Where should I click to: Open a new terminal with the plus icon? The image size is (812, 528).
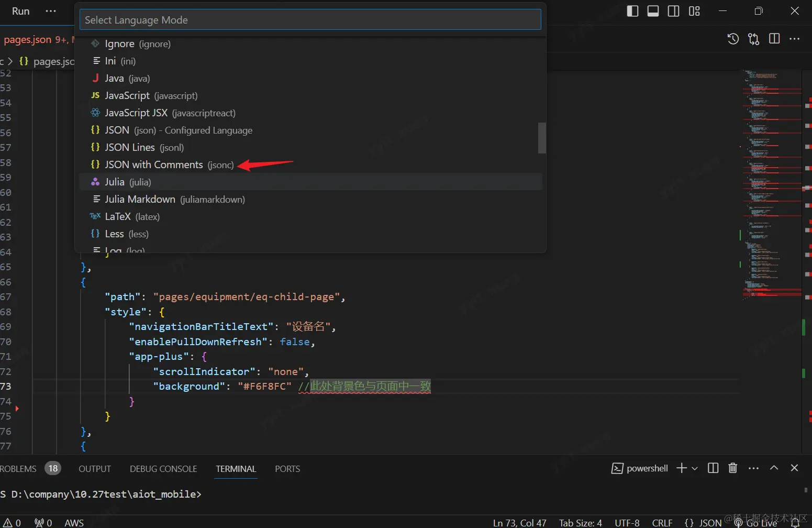[680, 468]
